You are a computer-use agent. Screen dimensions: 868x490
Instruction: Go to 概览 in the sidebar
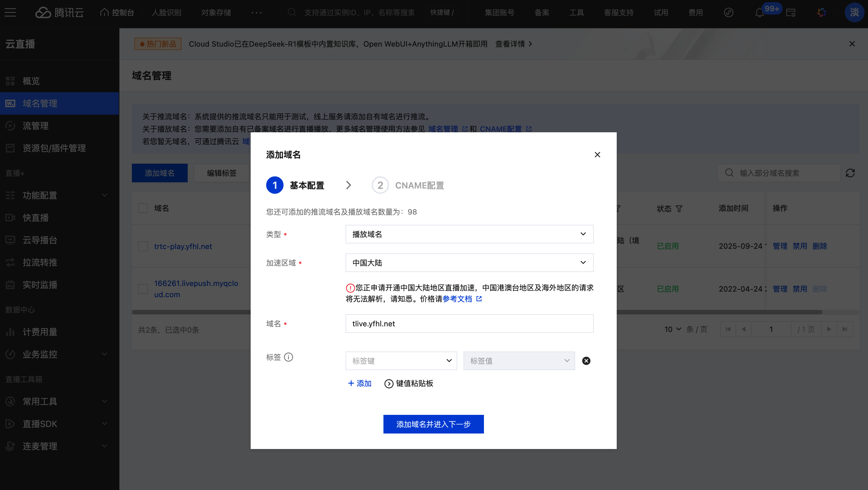(x=31, y=81)
